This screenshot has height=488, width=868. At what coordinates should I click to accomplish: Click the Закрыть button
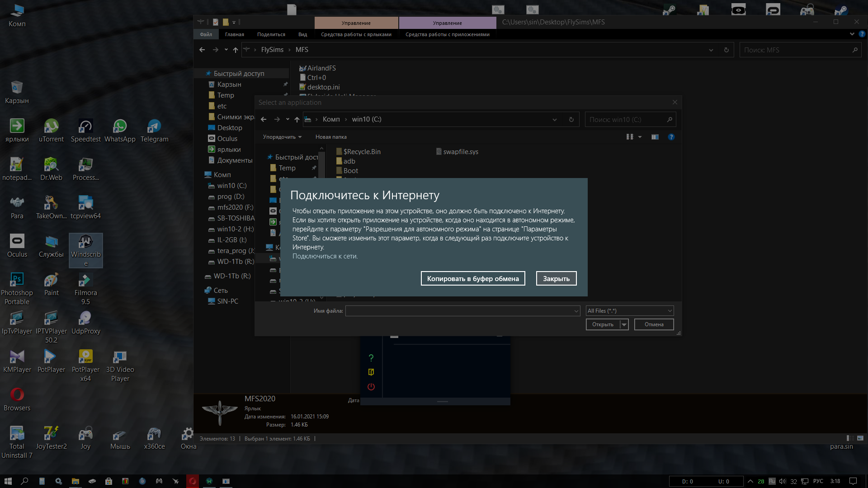point(556,279)
